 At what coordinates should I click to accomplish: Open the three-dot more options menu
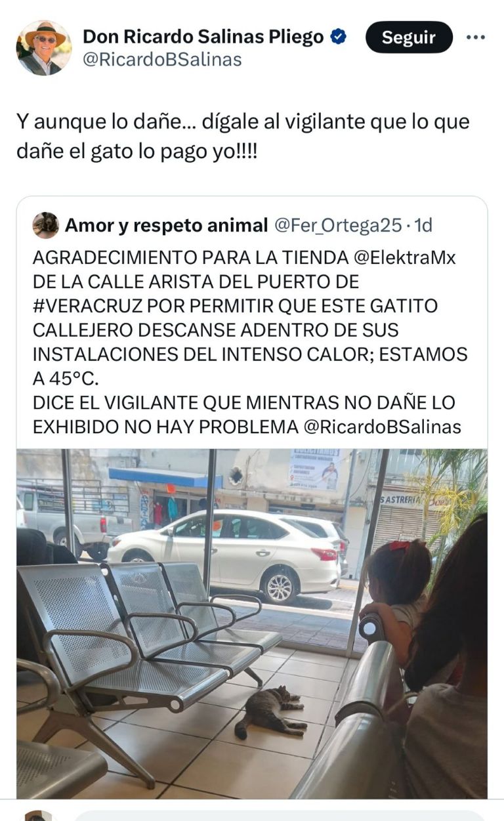click(476, 37)
